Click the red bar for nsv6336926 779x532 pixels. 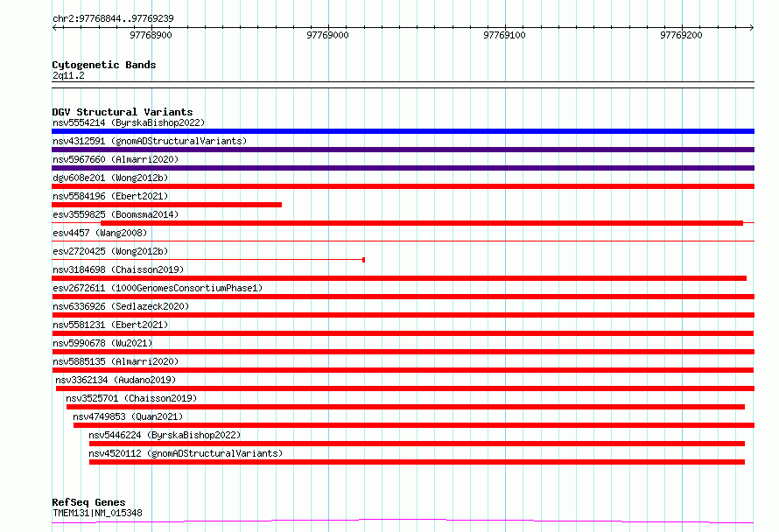pyautogui.click(x=403, y=315)
